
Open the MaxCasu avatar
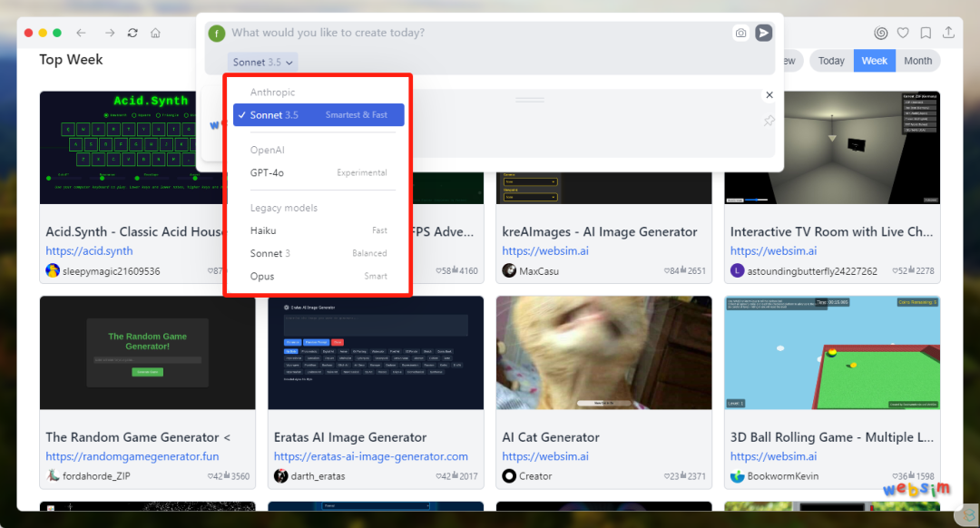(x=509, y=270)
